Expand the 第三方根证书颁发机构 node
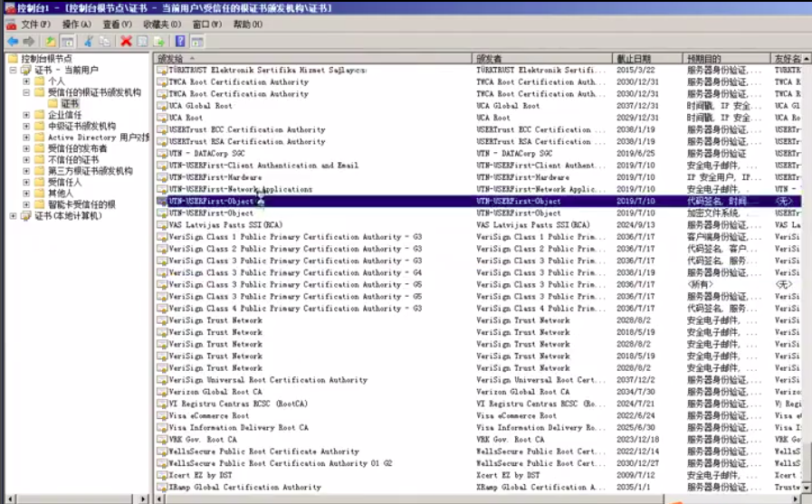 (x=26, y=171)
